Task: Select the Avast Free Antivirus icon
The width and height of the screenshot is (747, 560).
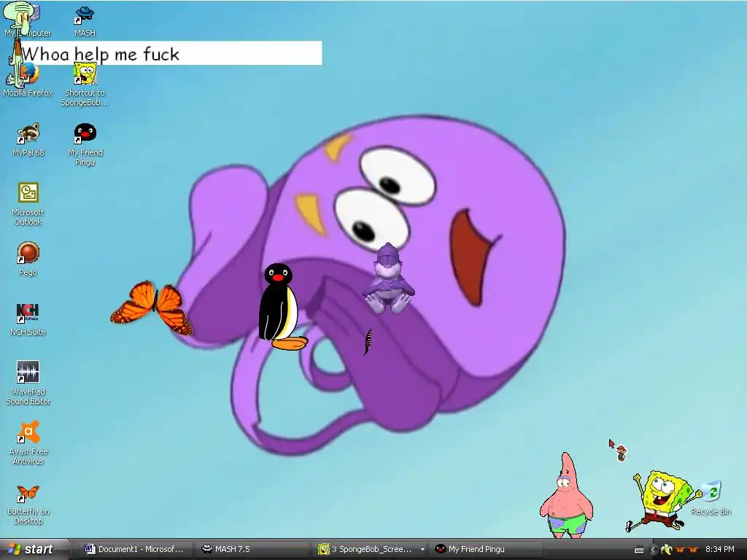Action: click(x=28, y=443)
